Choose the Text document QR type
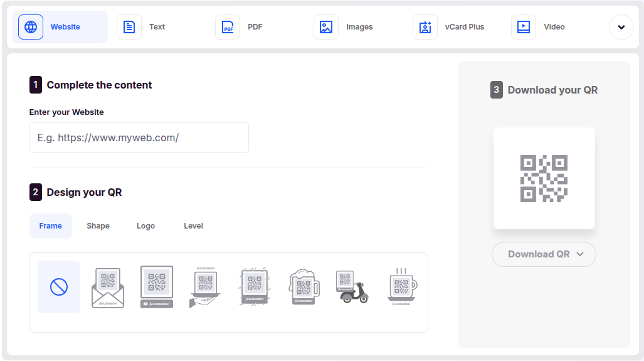This screenshot has width=644, height=361. 129,27
